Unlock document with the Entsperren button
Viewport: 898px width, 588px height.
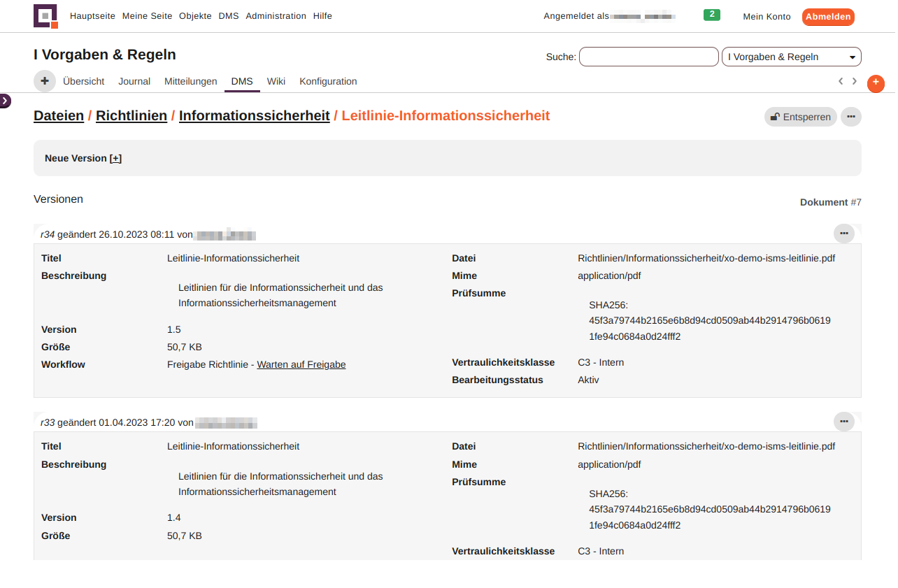[800, 117]
